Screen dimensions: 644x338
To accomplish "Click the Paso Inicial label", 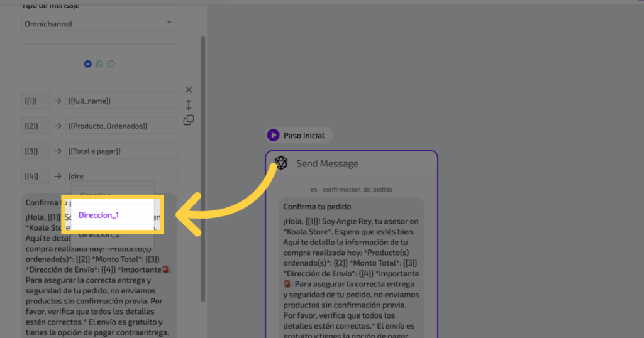I will tap(304, 135).
